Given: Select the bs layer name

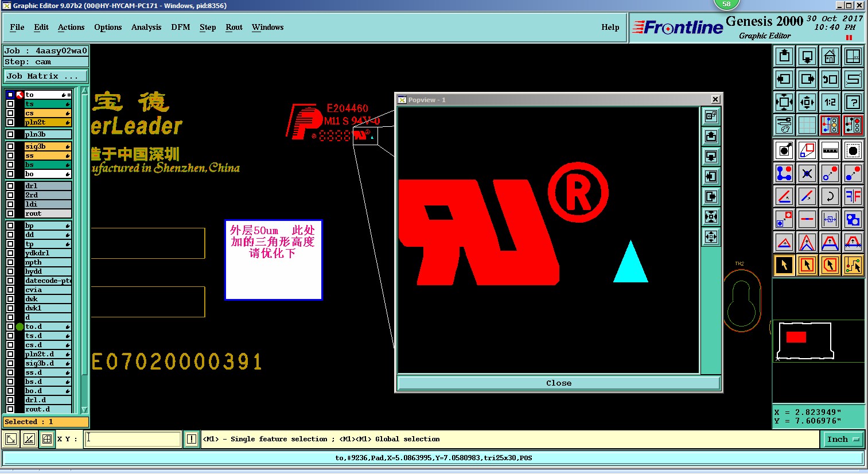Looking at the screenshot, I should (48, 165).
